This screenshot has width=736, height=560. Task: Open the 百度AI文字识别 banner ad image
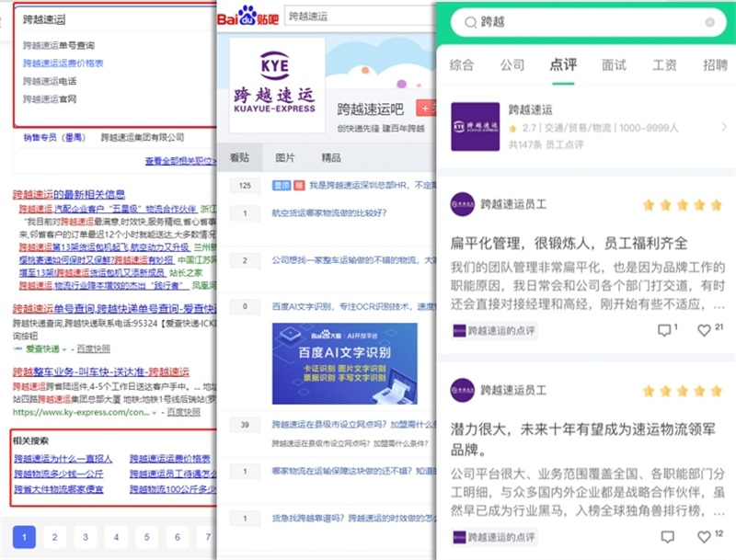(344, 363)
